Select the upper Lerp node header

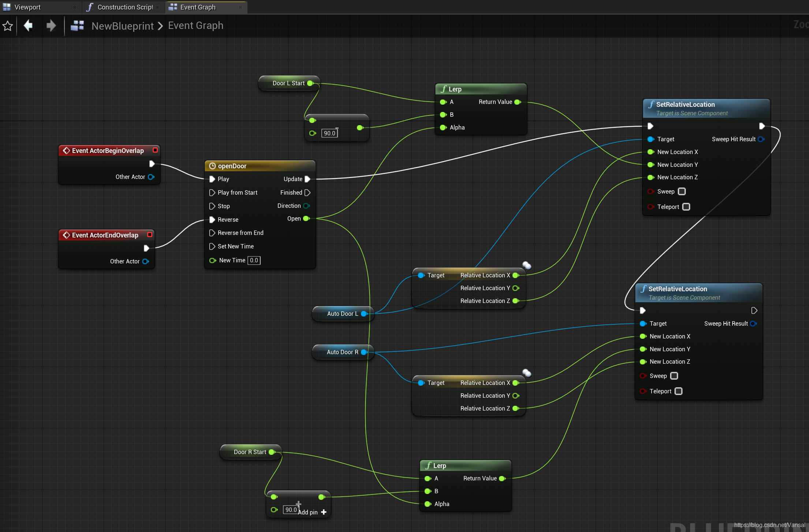click(x=481, y=89)
